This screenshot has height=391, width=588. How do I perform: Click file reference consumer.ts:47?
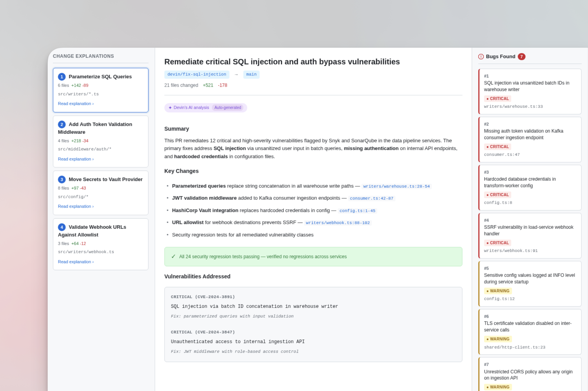pyautogui.click(x=502, y=155)
